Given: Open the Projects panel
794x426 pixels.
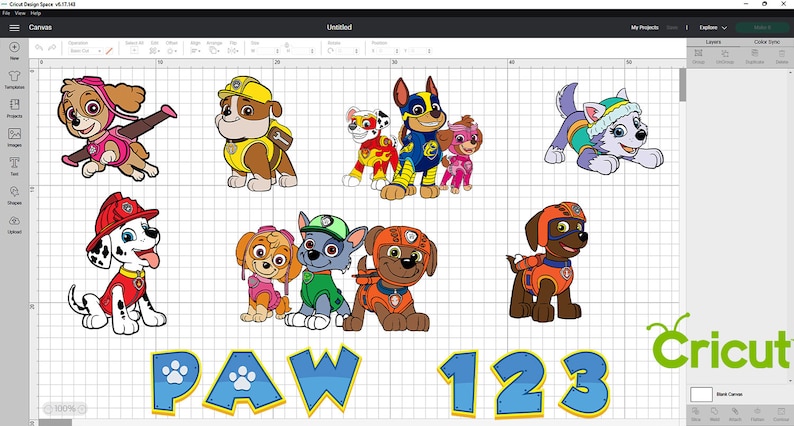Looking at the screenshot, I should (14, 108).
